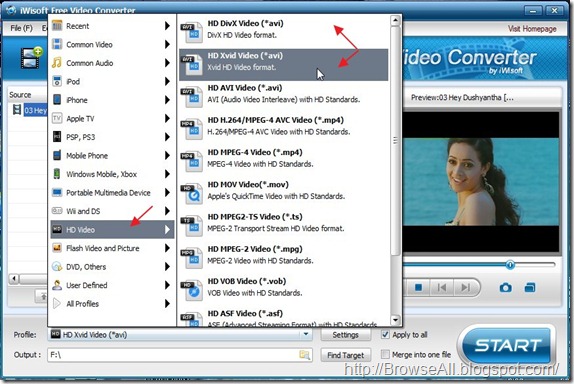Viewport: 574px width, 384px height.
Task: Expand the HD Video submenu arrow
Action: coord(167,230)
